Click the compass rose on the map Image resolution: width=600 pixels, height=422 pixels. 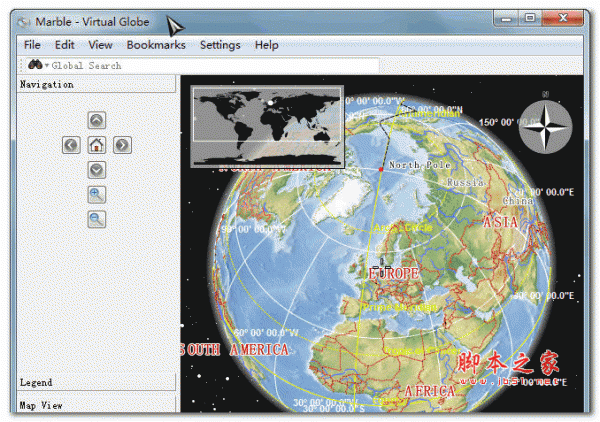click(545, 126)
